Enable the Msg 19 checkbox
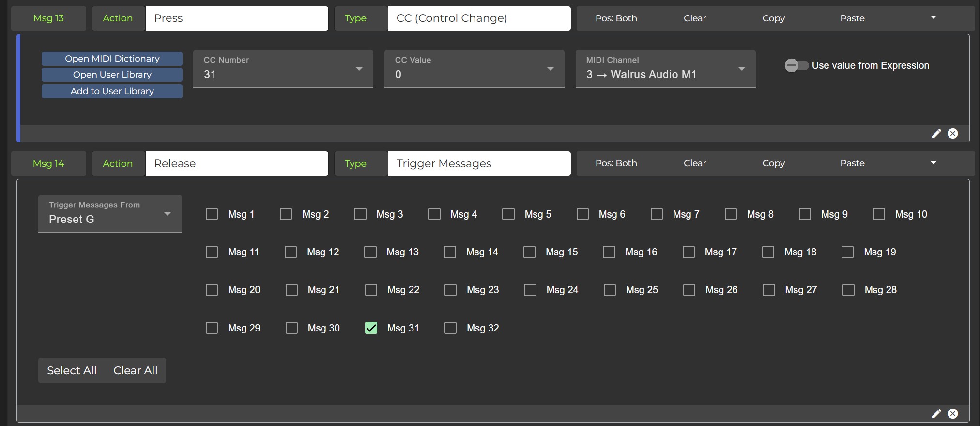This screenshot has width=980, height=426. [847, 252]
